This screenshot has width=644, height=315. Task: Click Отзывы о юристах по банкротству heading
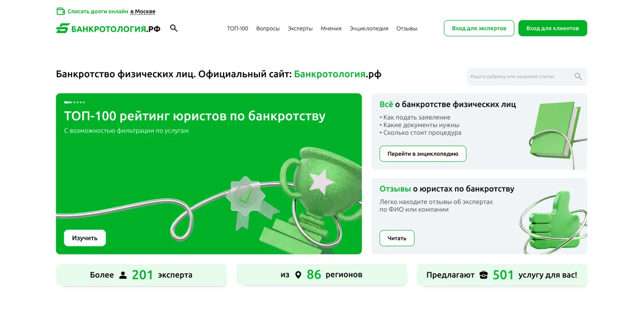click(x=447, y=189)
